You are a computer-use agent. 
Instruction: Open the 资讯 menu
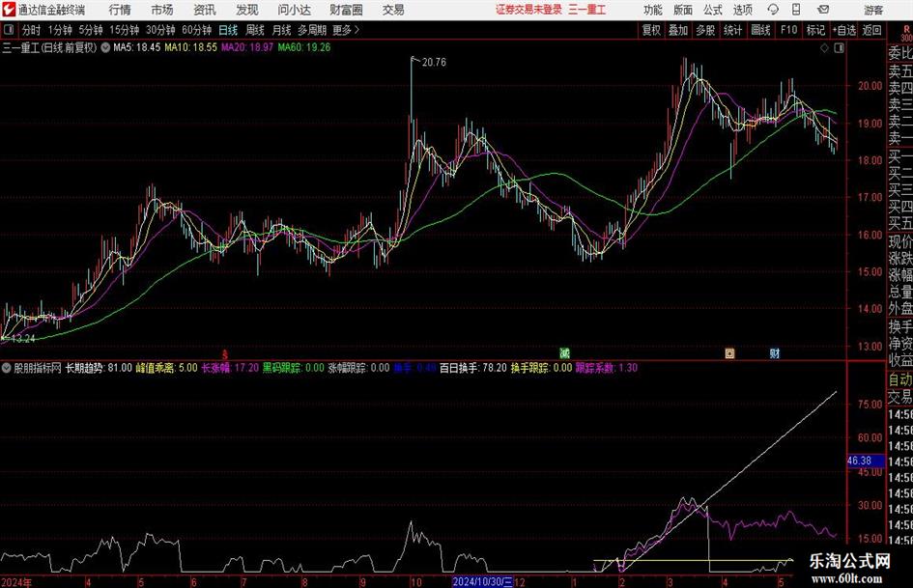click(x=205, y=10)
